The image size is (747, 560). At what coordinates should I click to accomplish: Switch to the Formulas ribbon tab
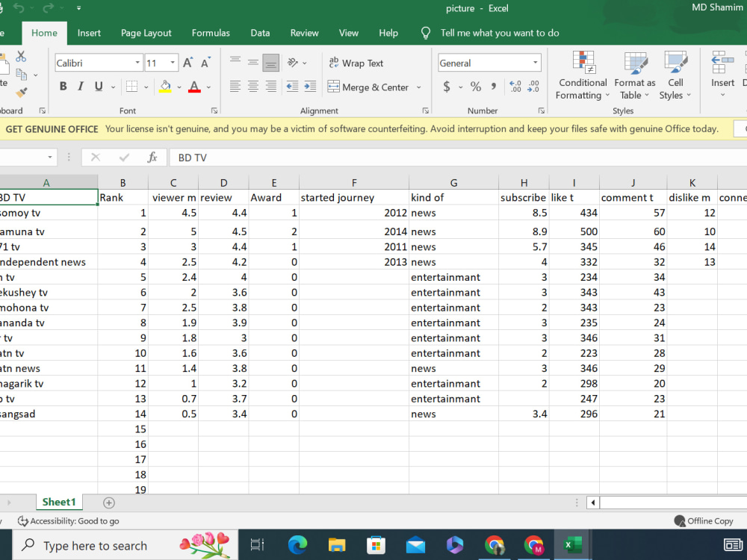(x=210, y=33)
